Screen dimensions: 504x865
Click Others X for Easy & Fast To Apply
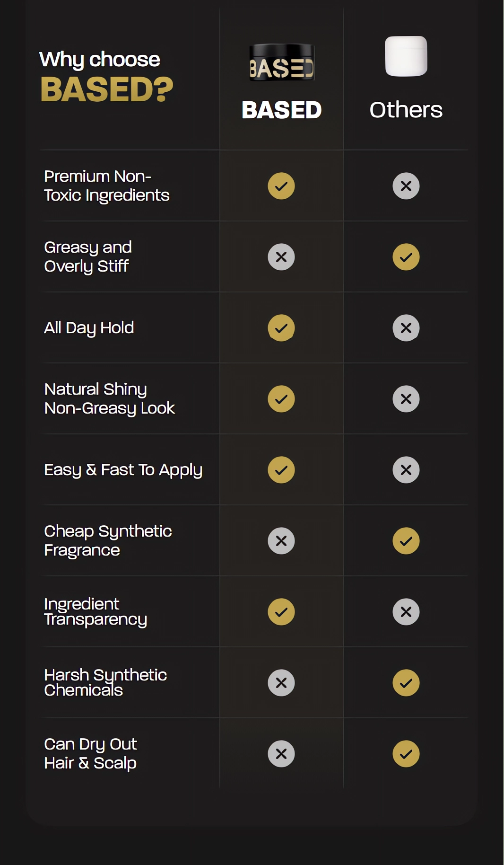pos(406,470)
